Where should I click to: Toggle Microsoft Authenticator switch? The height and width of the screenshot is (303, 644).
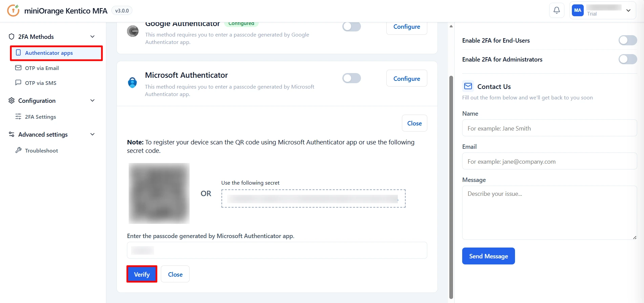(351, 78)
